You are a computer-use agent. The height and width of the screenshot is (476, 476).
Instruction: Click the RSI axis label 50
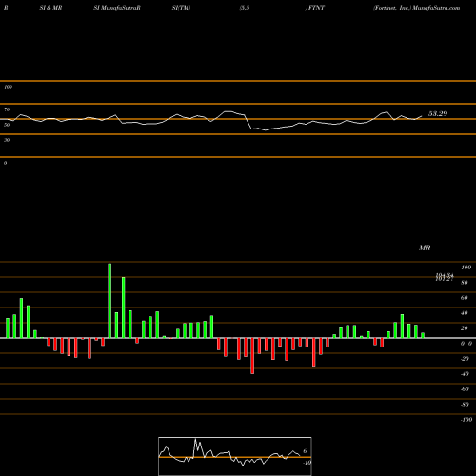7,125
